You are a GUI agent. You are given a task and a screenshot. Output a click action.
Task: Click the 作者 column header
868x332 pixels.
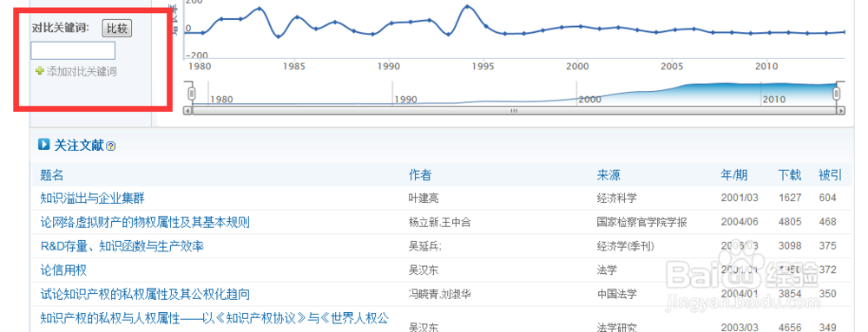419,175
